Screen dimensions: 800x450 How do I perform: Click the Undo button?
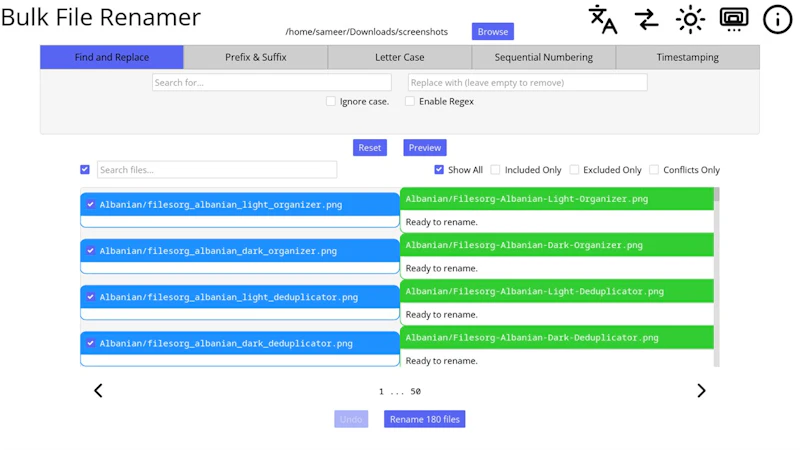tap(351, 419)
